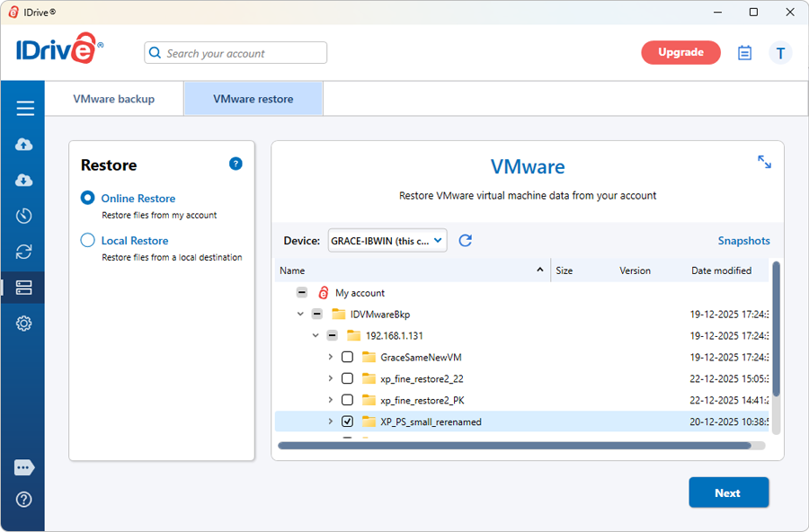The width and height of the screenshot is (809, 532).
Task: Open the hamburger menu in sidebar
Action: (24, 109)
